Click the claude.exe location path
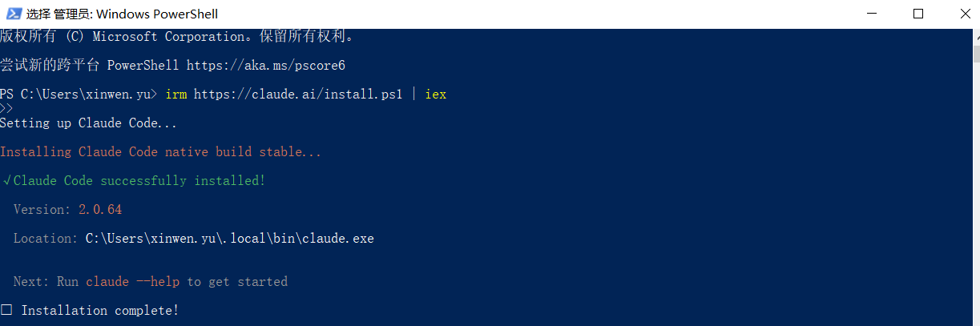 tap(230, 239)
